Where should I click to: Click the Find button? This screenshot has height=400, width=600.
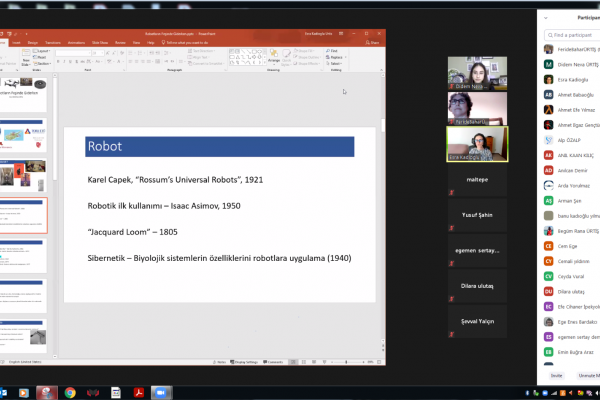[x=332, y=51]
